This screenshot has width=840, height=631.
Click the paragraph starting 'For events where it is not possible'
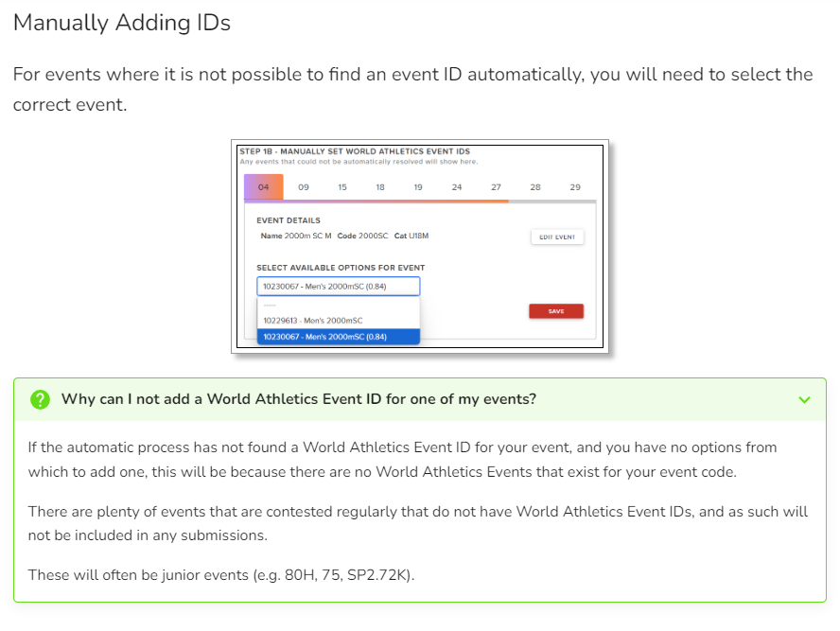click(413, 89)
